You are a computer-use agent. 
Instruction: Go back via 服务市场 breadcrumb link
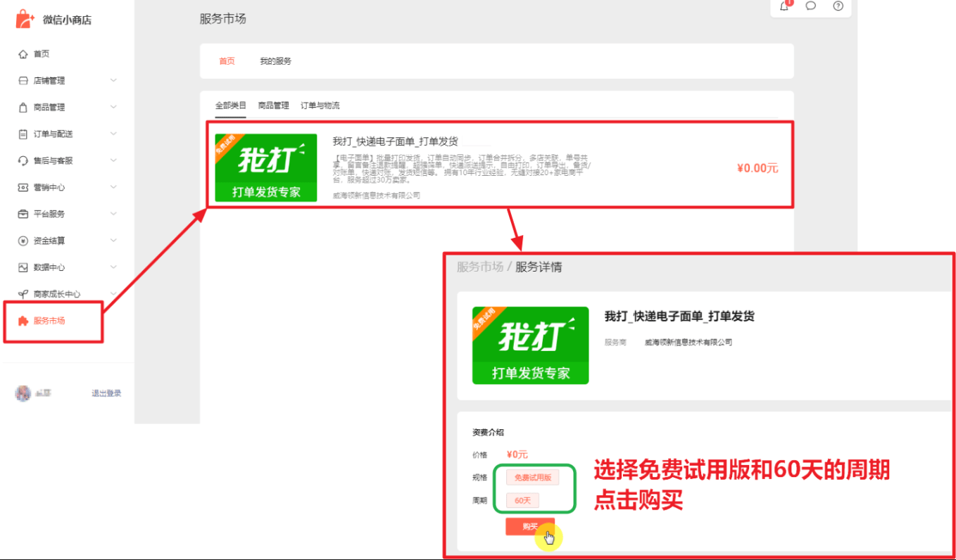[479, 267]
